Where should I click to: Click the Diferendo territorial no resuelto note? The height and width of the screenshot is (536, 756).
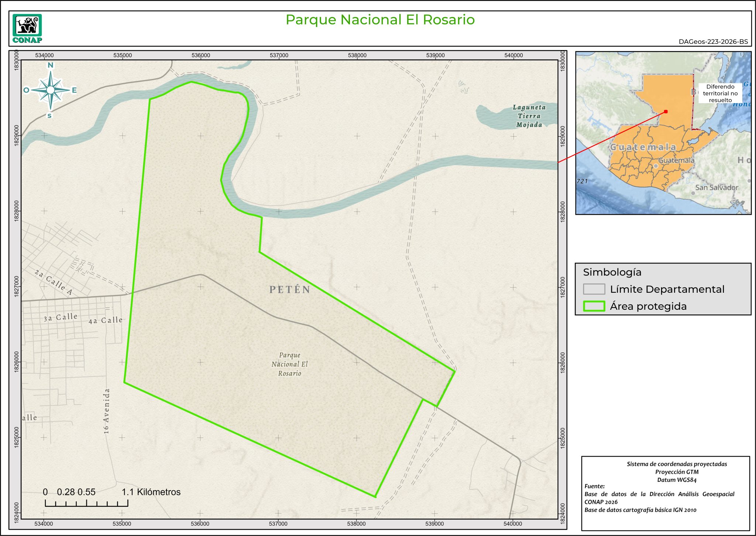[720, 93]
